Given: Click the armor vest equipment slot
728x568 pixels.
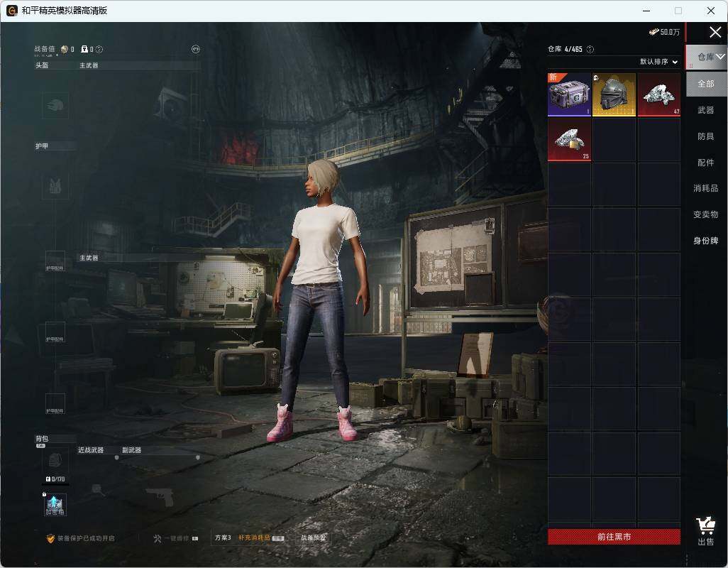Looking at the screenshot, I should [55, 186].
